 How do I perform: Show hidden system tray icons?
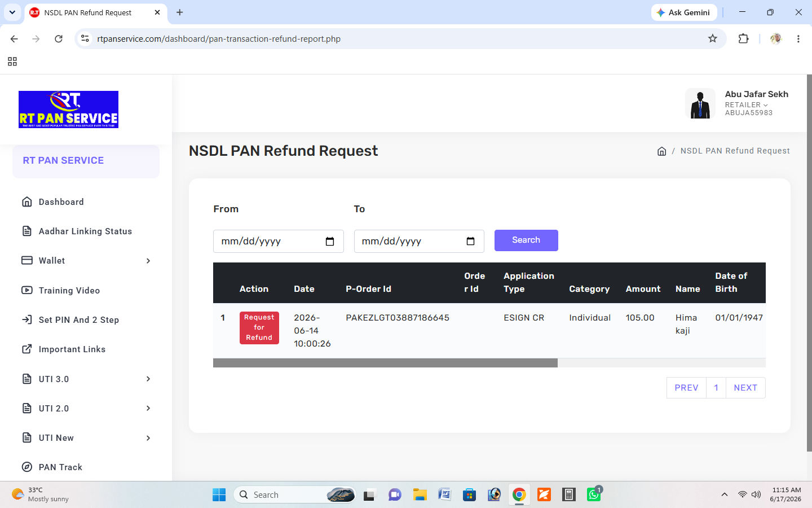(725, 495)
